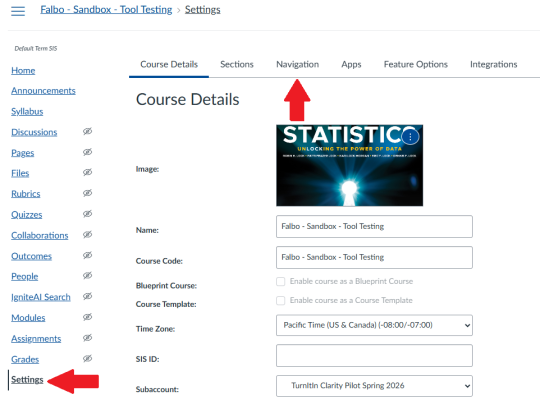Open the Feature Options tab
Image resolution: width=540 pixels, height=400 pixels.
coord(416,64)
